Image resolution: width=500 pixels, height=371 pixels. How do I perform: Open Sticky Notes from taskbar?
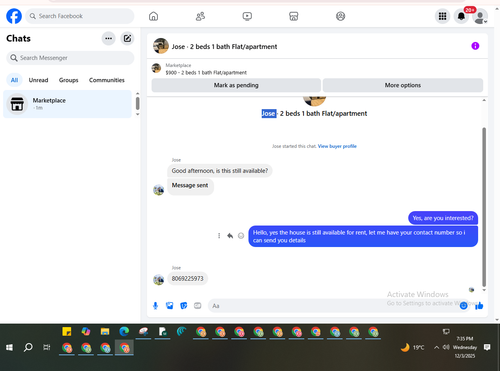(x=67, y=332)
